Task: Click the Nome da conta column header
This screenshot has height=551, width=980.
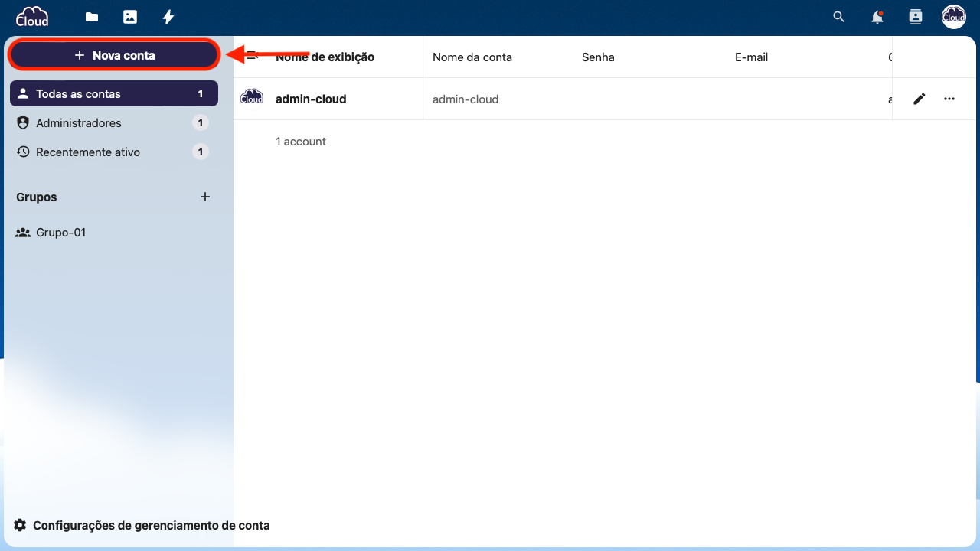Action: [x=472, y=57]
